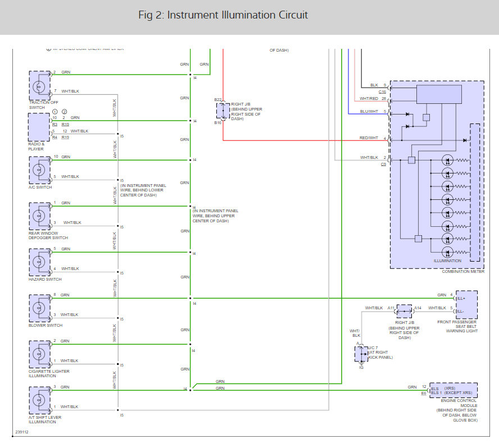Screen dimensions: 499x448
Task: Click the Traction Off Switch lamp symbol
Action: pos(39,86)
